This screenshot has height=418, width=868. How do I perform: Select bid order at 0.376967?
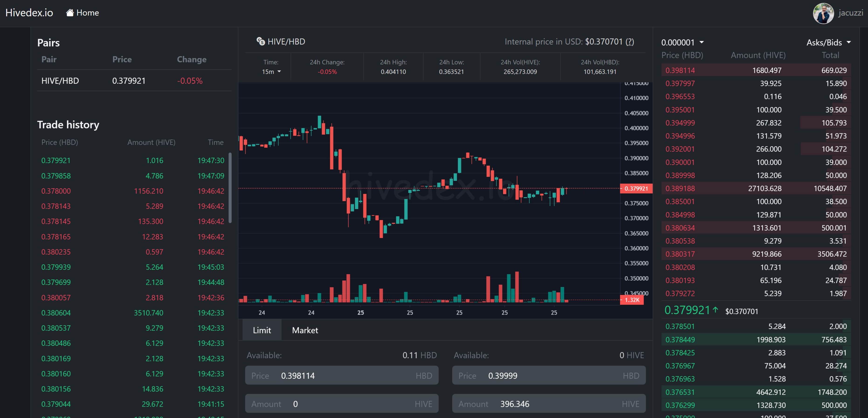click(756, 366)
